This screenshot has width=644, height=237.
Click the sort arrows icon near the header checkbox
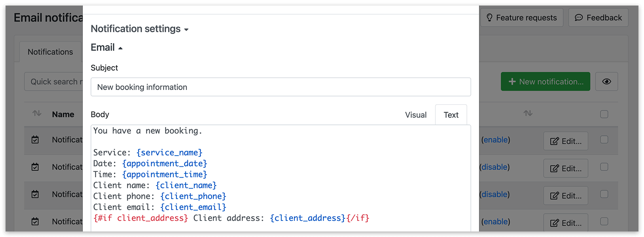tap(528, 113)
